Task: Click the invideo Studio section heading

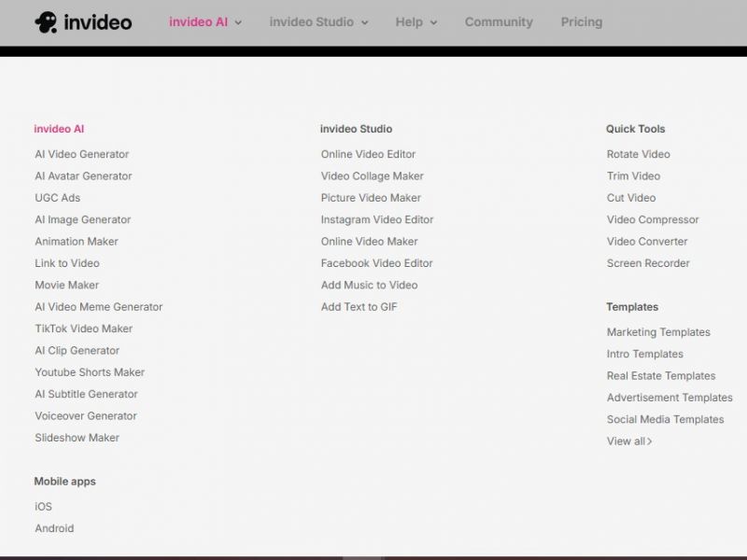Action: [357, 129]
